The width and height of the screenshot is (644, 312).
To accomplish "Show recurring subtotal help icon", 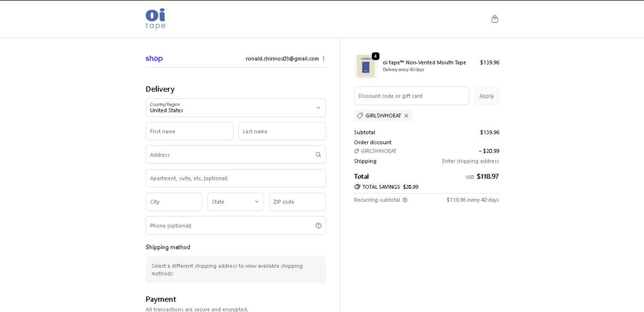I will tap(405, 200).
